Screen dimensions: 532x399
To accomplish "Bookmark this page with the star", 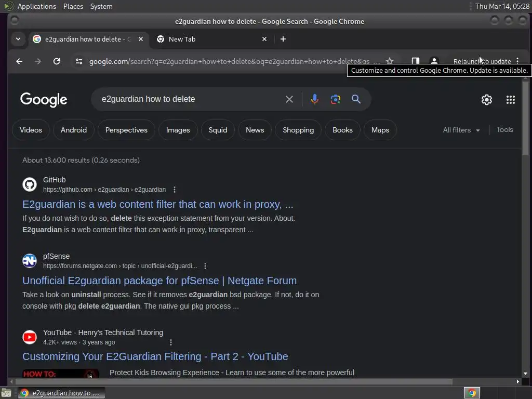I will [390, 61].
